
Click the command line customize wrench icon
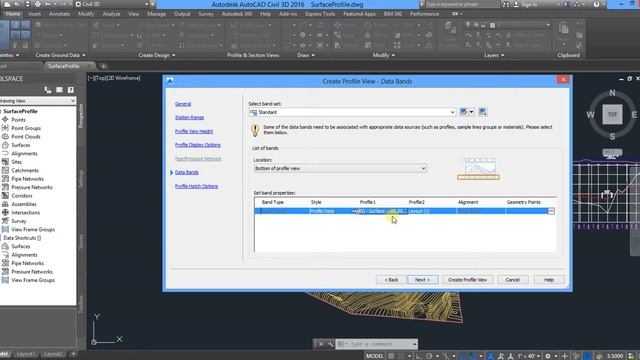pos(330,344)
